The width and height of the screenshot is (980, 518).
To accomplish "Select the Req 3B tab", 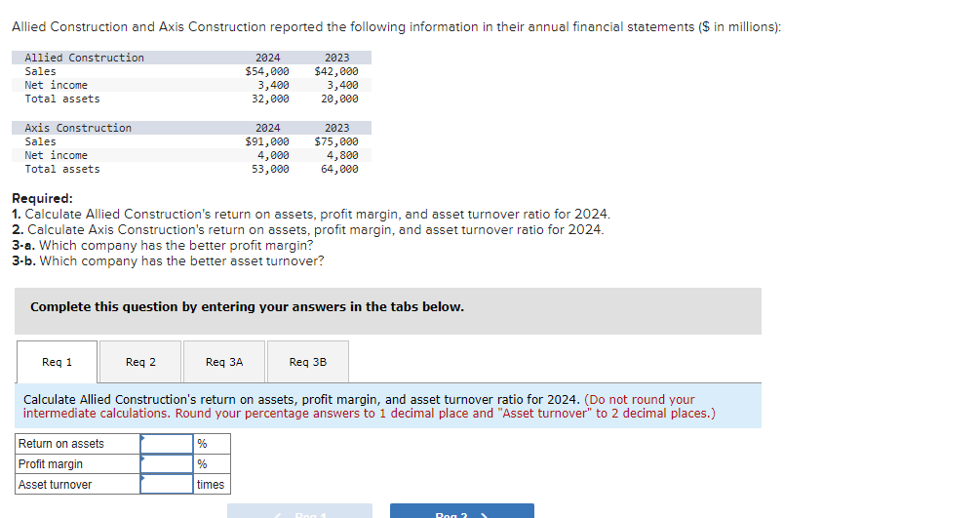I will [308, 362].
